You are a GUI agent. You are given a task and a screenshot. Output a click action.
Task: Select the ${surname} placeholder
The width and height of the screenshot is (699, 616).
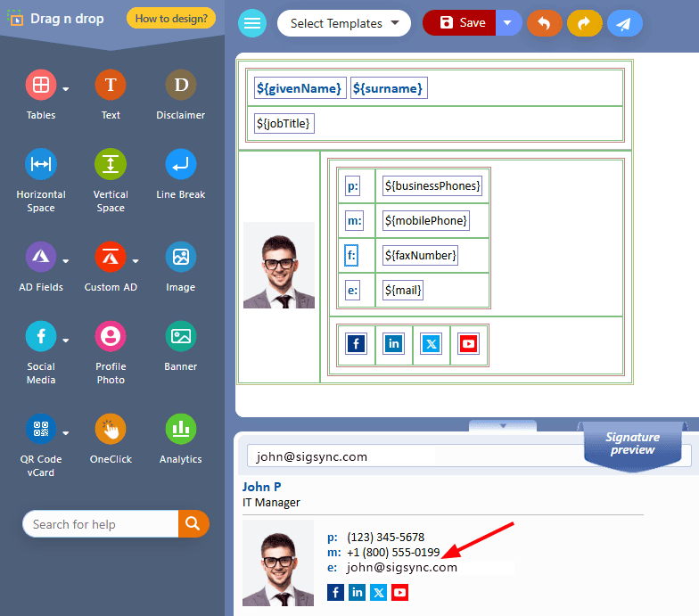pos(388,88)
